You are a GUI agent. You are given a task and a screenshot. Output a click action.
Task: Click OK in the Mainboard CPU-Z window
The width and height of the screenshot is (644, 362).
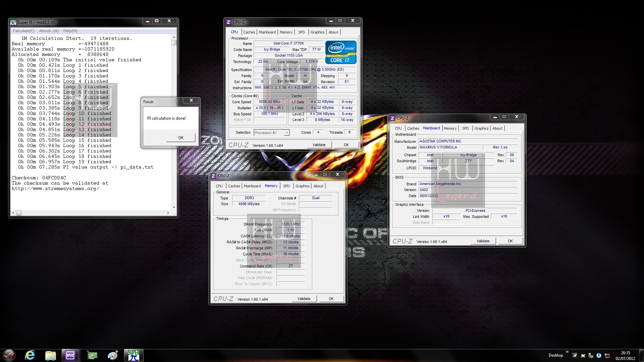[x=510, y=241]
